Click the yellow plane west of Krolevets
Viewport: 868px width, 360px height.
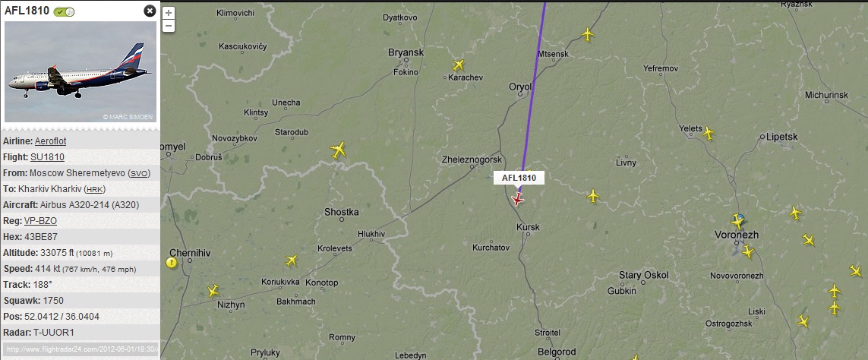[291, 261]
